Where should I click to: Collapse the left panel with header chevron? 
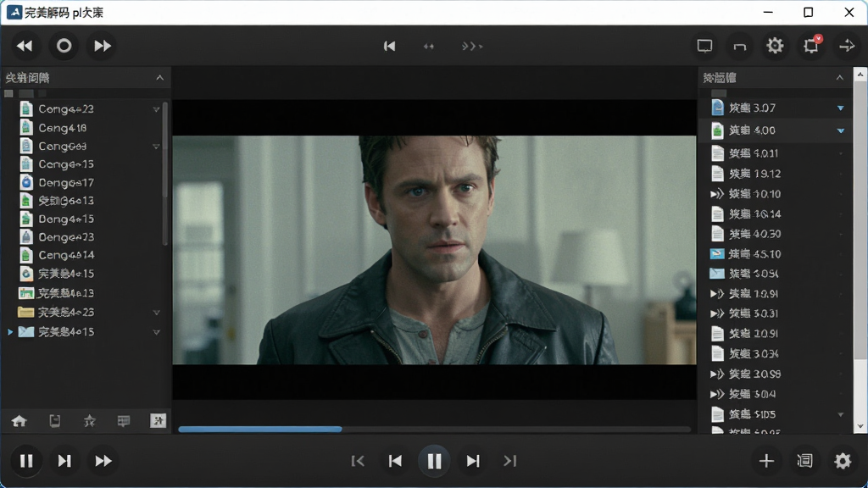[x=159, y=77]
